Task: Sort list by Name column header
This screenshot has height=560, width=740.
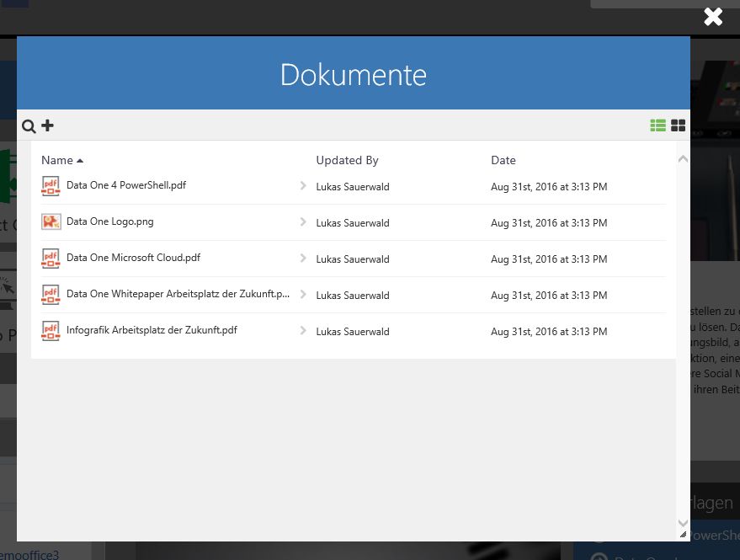Action: click(57, 160)
